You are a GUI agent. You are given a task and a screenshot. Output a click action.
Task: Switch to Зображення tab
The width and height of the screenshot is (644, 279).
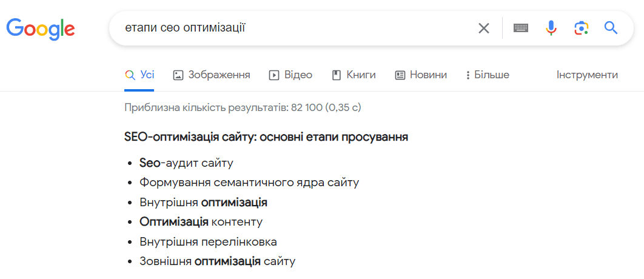(x=212, y=75)
